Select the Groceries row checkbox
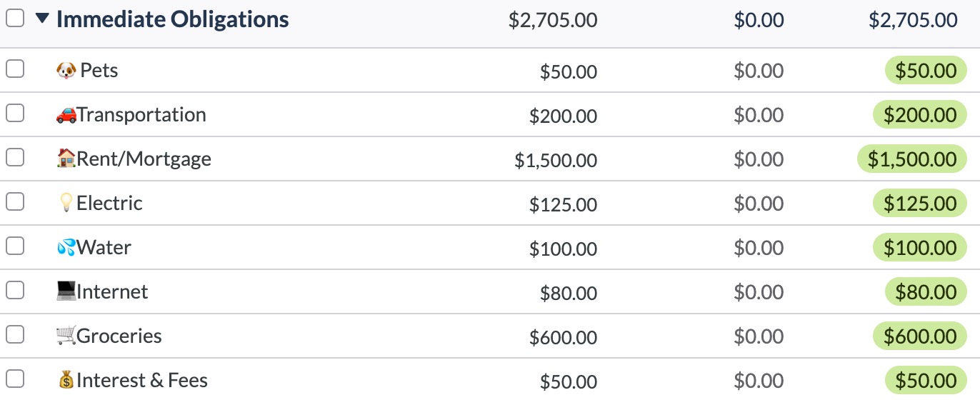The height and width of the screenshot is (400, 980). tap(15, 334)
